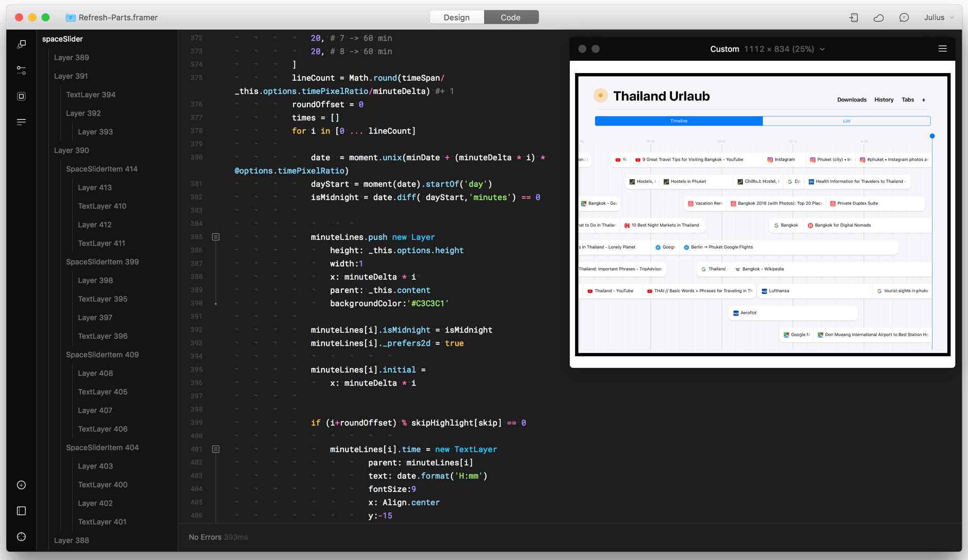
Task: Click Downloads in the preview header
Action: click(x=852, y=100)
